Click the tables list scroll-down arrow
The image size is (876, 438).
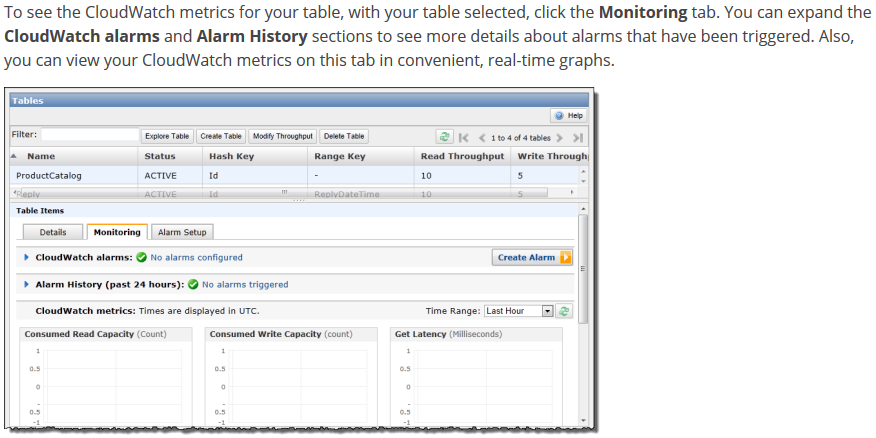[x=584, y=181]
